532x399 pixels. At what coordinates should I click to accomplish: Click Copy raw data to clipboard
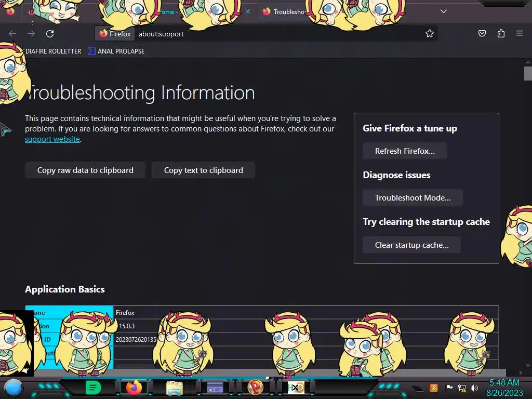85,170
